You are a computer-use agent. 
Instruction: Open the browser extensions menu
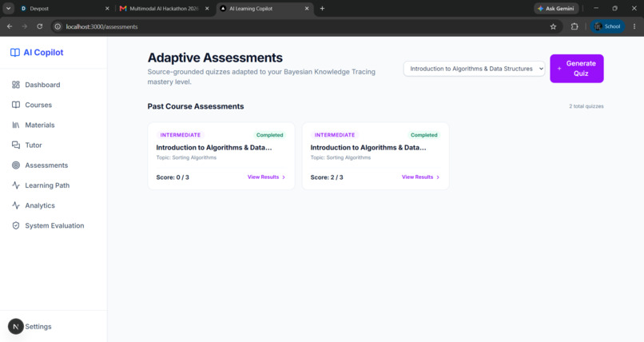point(574,26)
